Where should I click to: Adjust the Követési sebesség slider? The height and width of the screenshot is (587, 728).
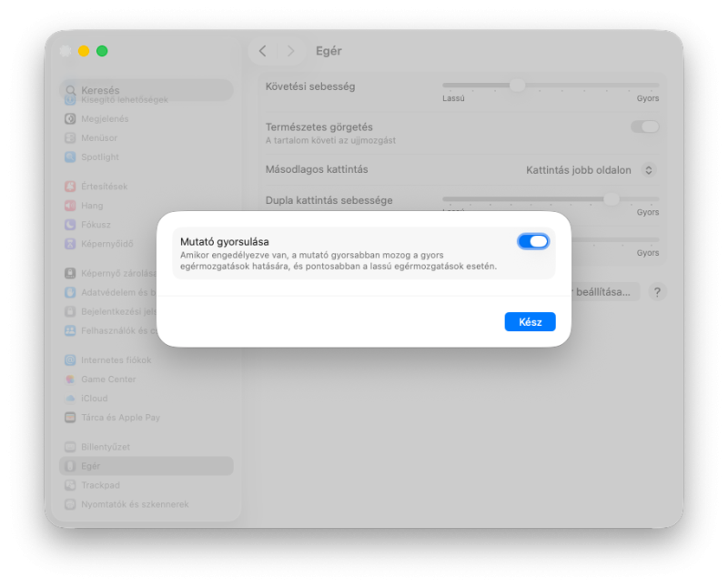click(x=518, y=85)
